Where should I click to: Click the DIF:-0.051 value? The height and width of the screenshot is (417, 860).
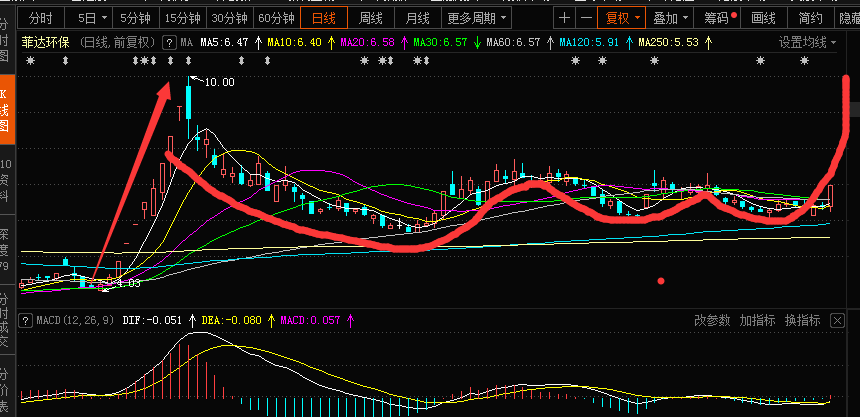tap(152, 320)
